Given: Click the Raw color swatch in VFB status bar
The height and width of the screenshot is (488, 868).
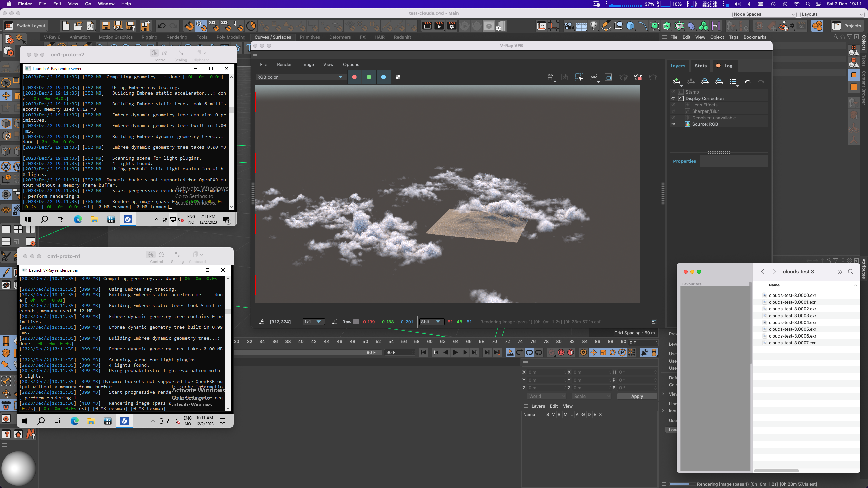Looking at the screenshot, I should [x=356, y=322].
